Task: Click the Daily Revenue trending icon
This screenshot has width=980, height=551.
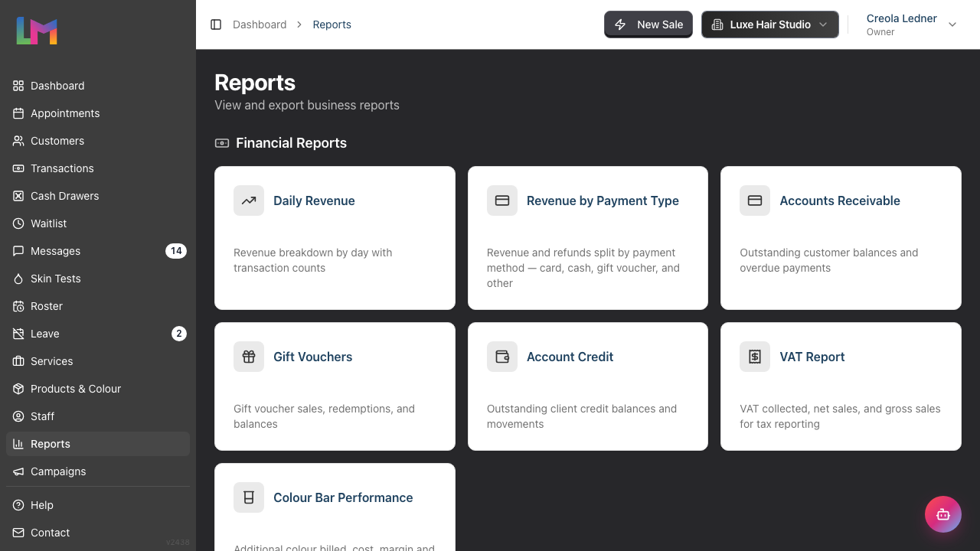Action: coord(249,201)
